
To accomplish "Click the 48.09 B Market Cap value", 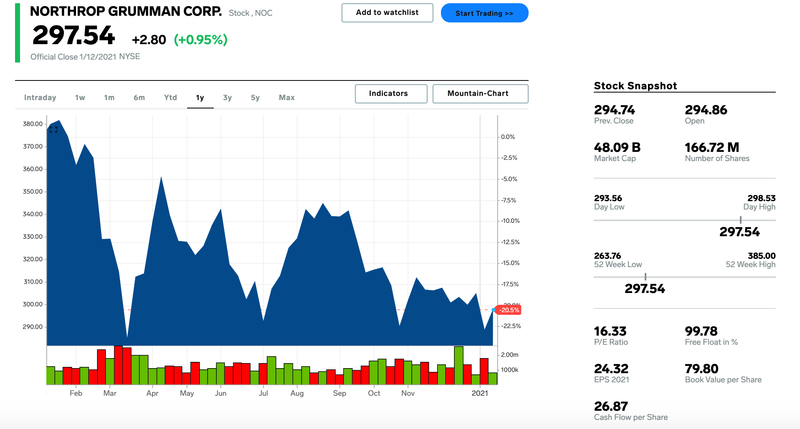I will click(617, 147).
